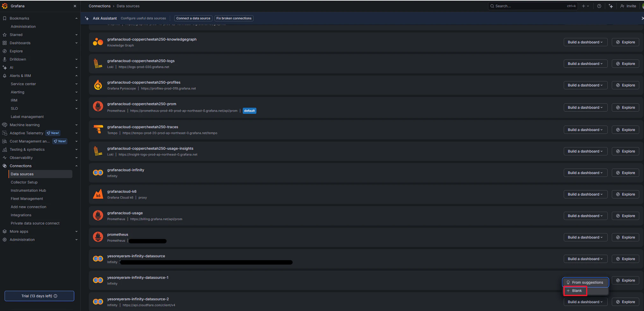Click the Cost Management icon in sidebar
Screen dimensions: 644x311
pyautogui.click(x=4, y=142)
